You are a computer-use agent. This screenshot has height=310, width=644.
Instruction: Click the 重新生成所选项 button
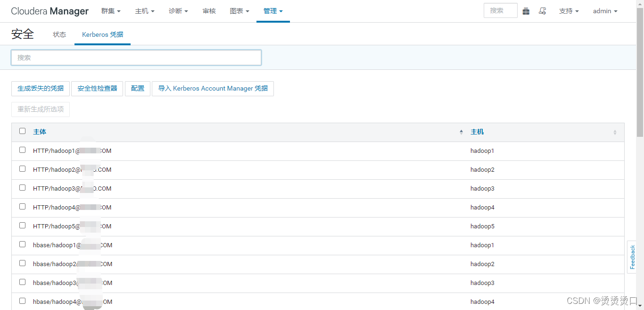pos(41,109)
